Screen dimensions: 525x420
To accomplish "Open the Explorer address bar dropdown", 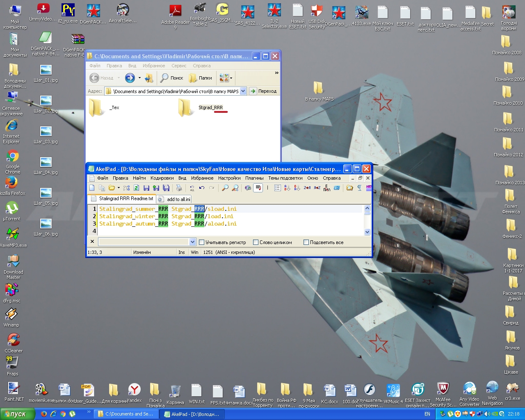I will pyautogui.click(x=243, y=91).
